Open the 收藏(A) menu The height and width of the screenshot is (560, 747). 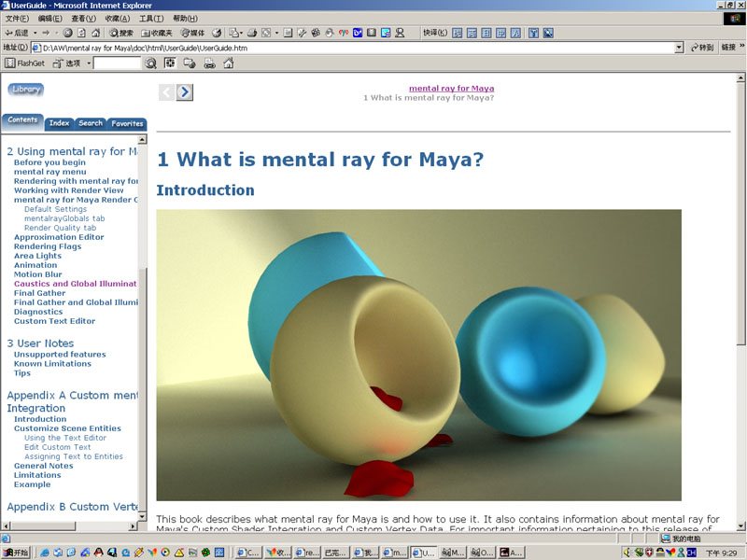[118, 19]
